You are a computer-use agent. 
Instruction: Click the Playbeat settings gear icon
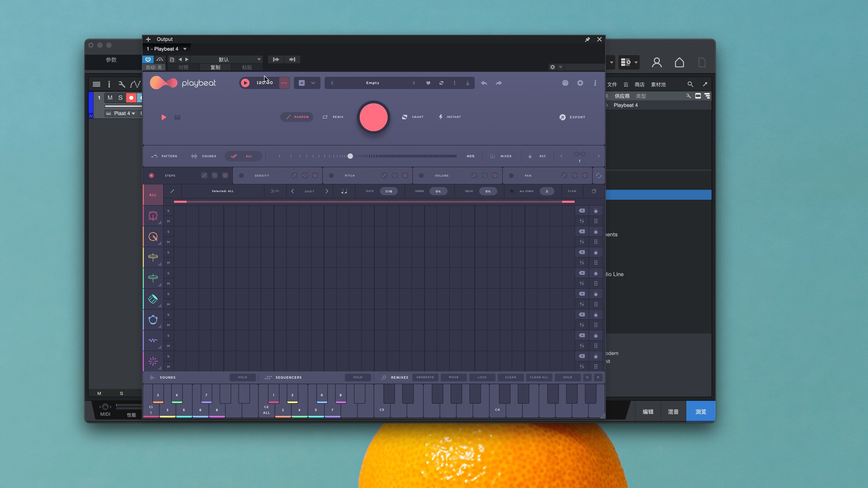click(580, 83)
